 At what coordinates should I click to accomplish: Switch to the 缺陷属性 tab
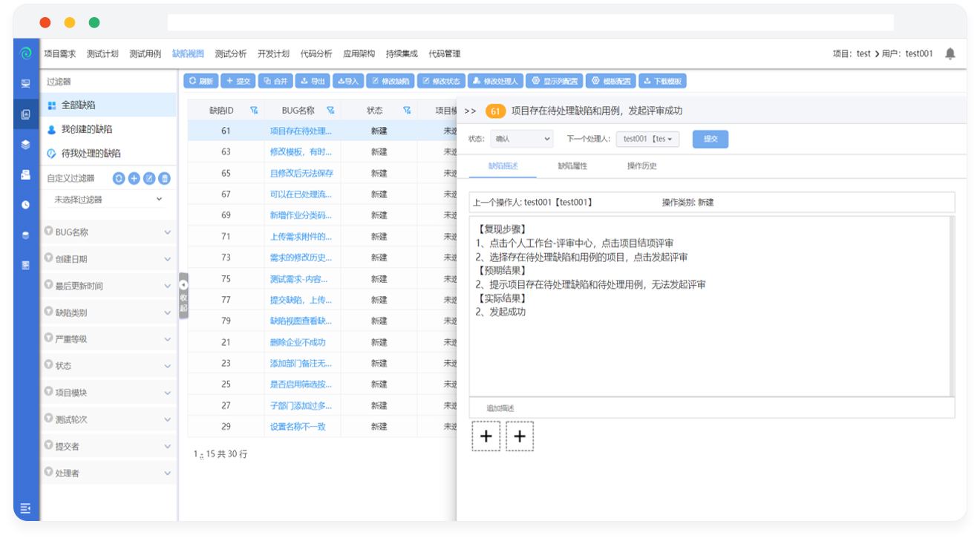pos(572,166)
